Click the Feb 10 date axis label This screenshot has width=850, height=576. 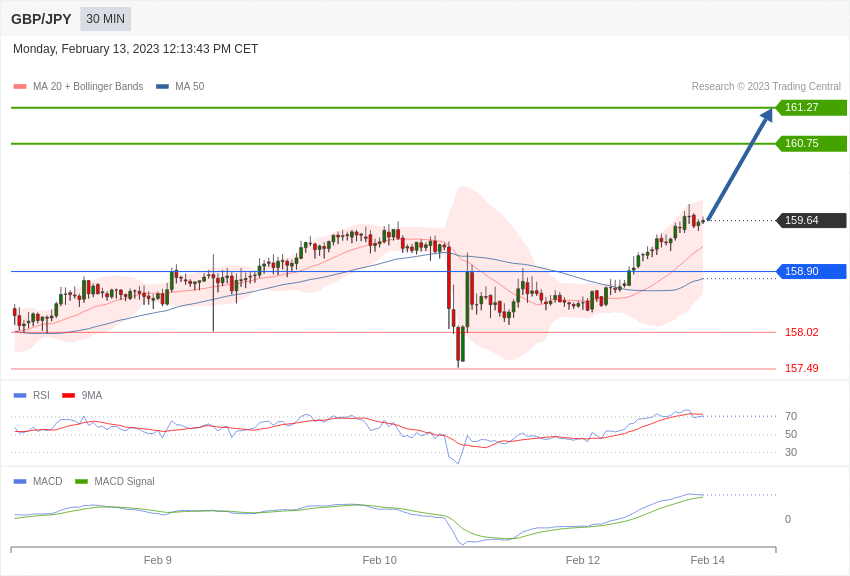coord(379,560)
